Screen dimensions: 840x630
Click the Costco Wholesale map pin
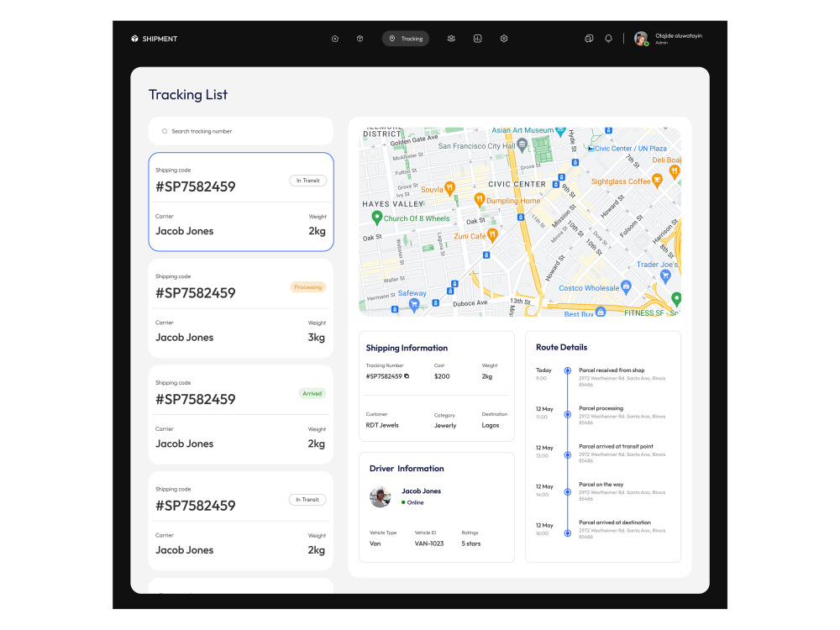click(626, 286)
